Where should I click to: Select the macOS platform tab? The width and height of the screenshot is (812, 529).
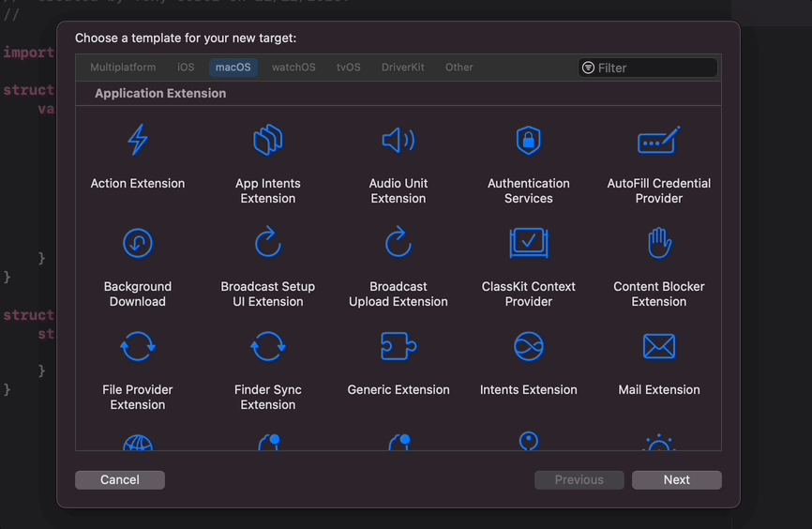click(233, 68)
